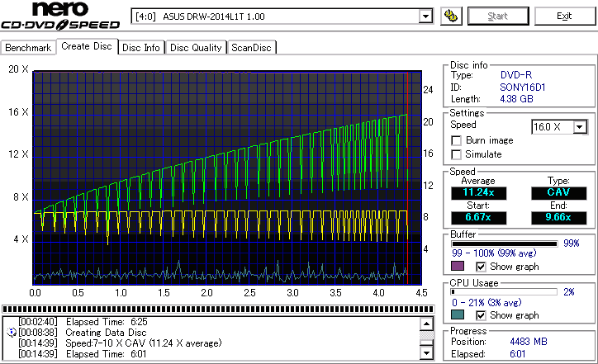Screen dimensions: 598x364
Task: Go to the Disc Quality tab
Action: (x=196, y=48)
